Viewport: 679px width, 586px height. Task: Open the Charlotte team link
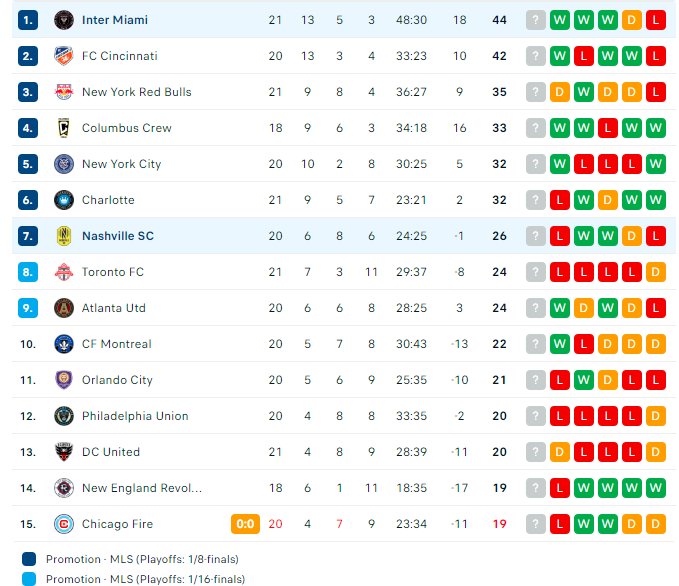108,200
